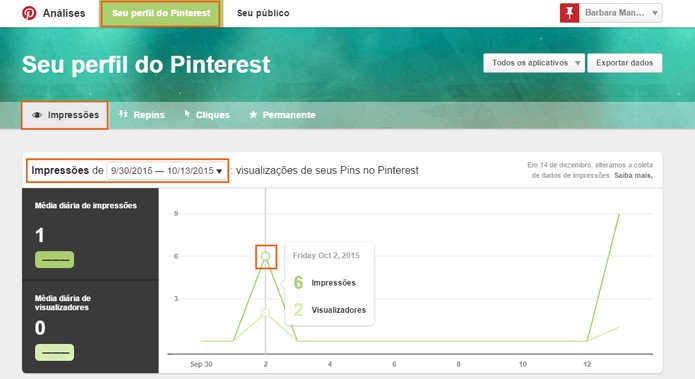The image size is (695, 379).
Task: Click the '2 Visualizadores' tooltip value
Action: [x=330, y=310]
